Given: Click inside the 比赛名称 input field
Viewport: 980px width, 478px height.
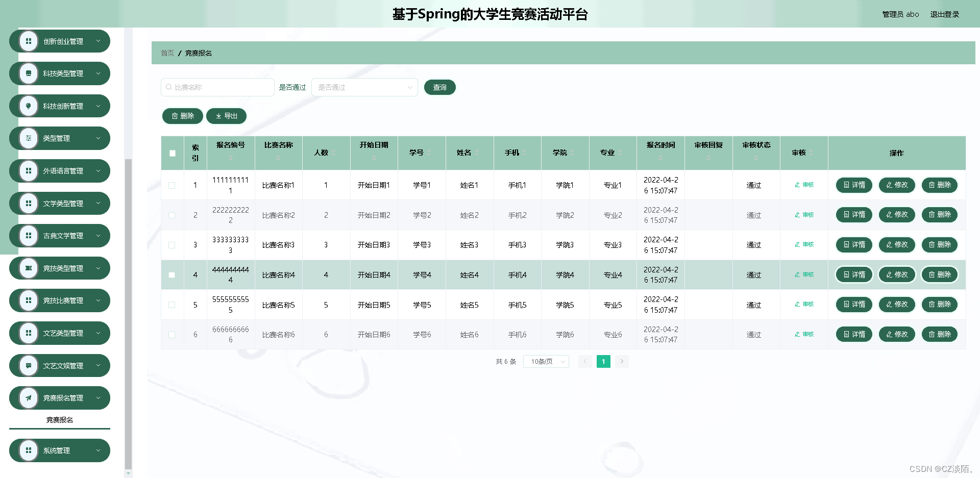Looking at the screenshot, I should pyautogui.click(x=219, y=87).
